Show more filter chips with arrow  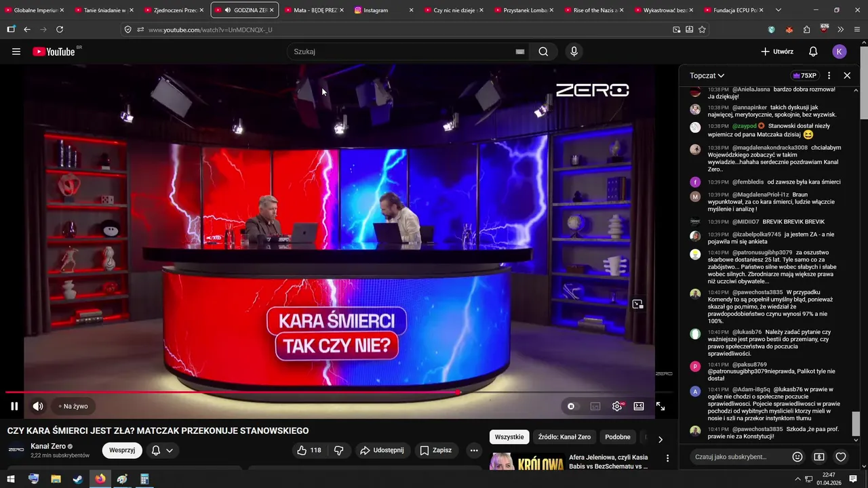(660, 439)
